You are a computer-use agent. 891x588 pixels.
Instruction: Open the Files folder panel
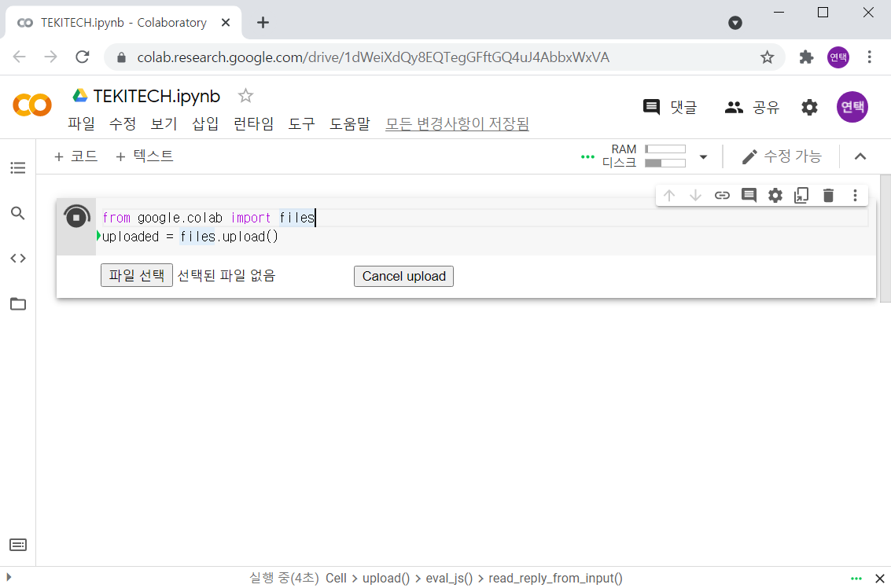(17, 304)
